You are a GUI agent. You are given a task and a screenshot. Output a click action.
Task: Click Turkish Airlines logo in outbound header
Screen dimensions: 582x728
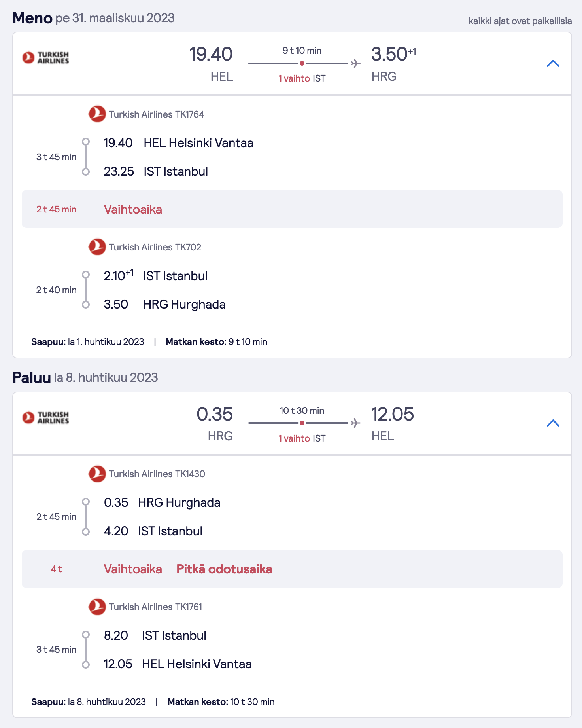pyautogui.click(x=45, y=57)
